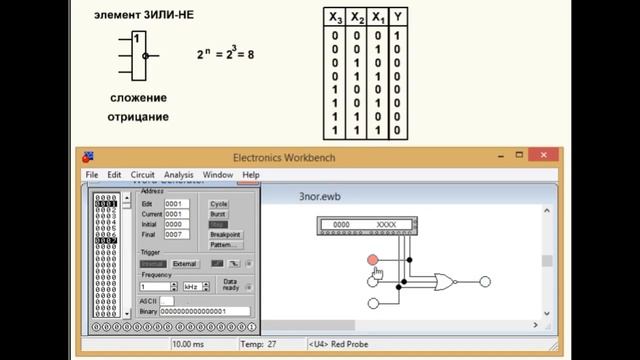Click circuit window vertical scroll down arrow

click(547, 313)
